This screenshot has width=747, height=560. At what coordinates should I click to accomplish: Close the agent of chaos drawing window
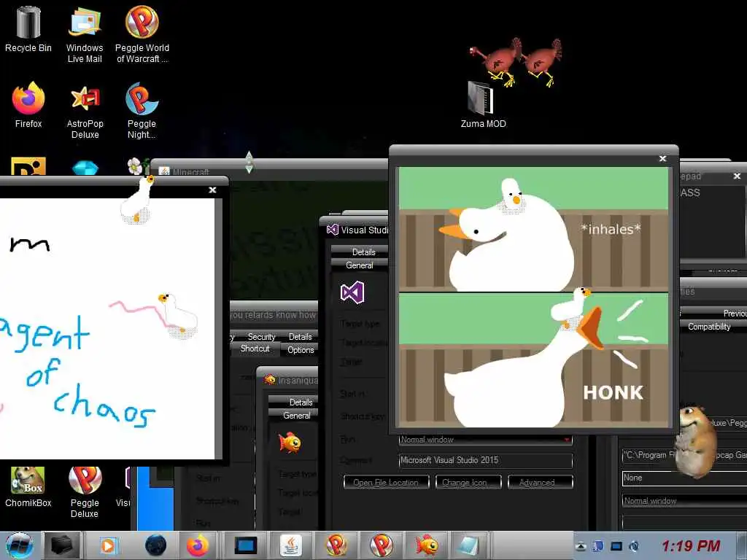(x=212, y=190)
